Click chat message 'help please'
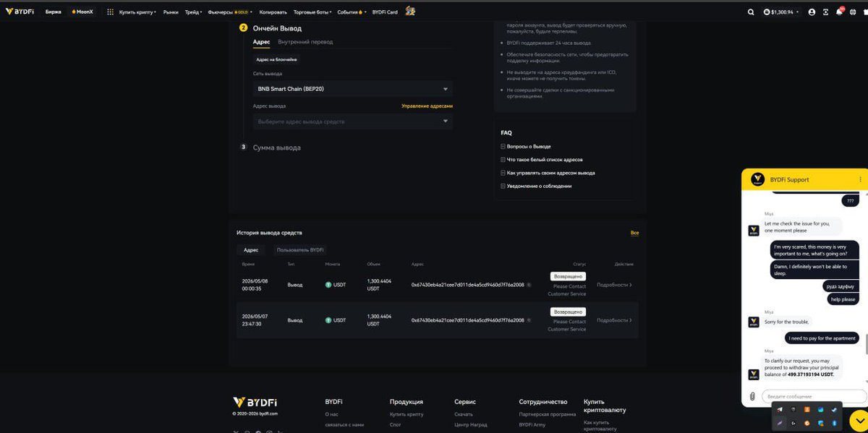The image size is (868, 433). pos(843,299)
